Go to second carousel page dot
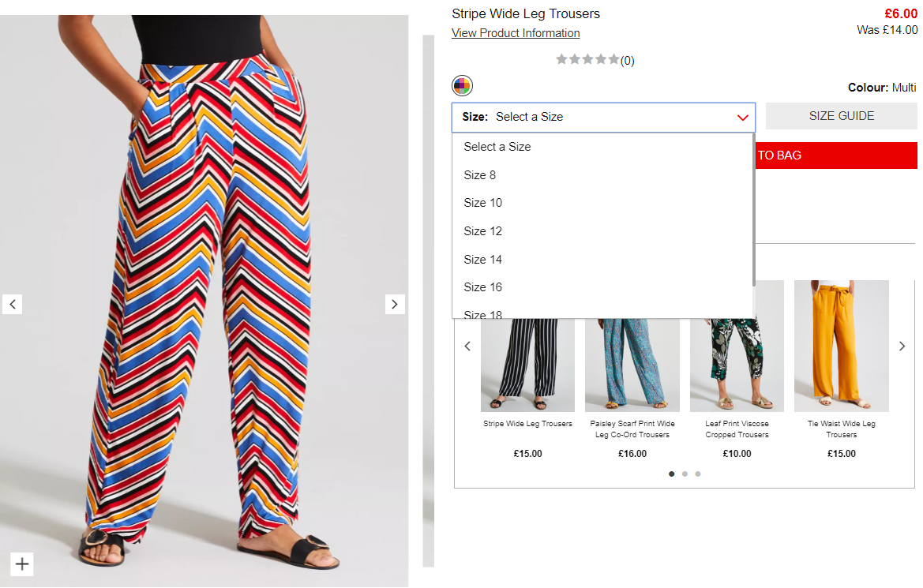This screenshot has height=588, width=923. (685, 474)
